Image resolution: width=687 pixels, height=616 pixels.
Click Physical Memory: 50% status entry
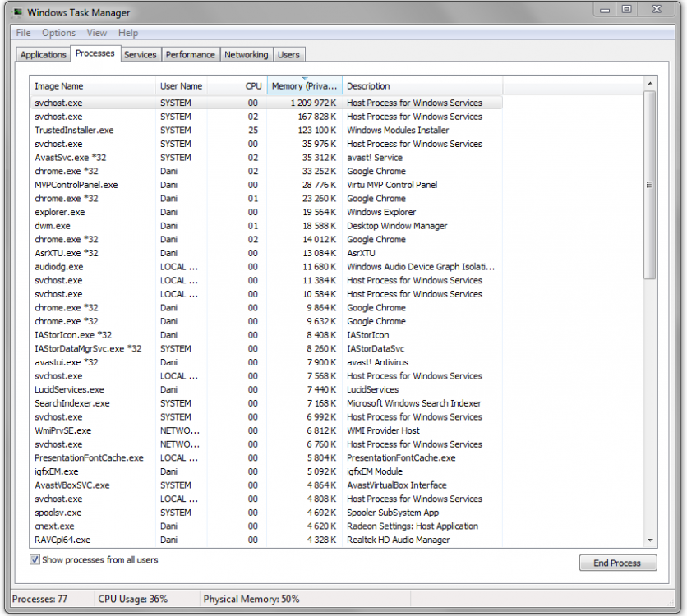pos(251,599)
